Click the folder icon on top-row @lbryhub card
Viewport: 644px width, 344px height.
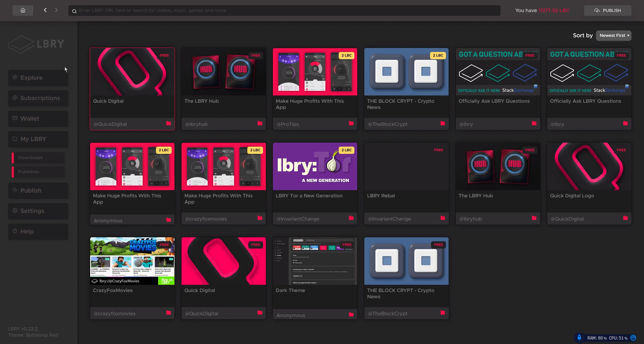pos(260,123)
